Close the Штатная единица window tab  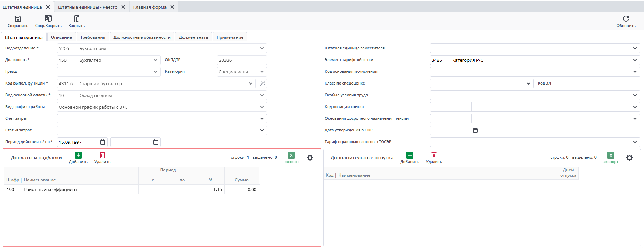pos(48,7)
